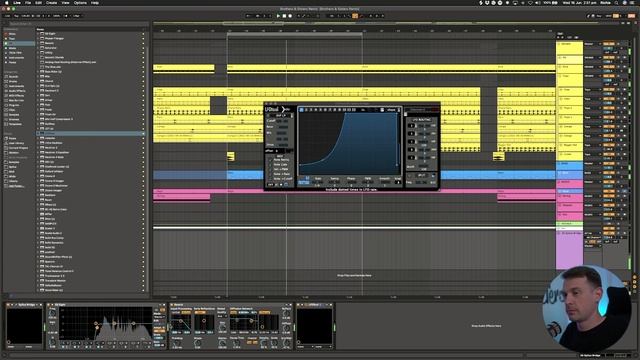This screenshot has height=360, width=640.
Task: Click the LFOtool Cutoff value
Action: [282, 121]
